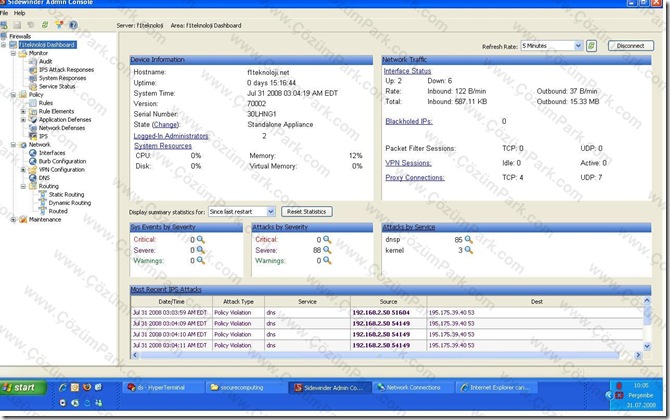The height and width of the screenshot is (420, 670).
Task: Open the help question-mark toolbar icon
Action: tap(73, 25)
